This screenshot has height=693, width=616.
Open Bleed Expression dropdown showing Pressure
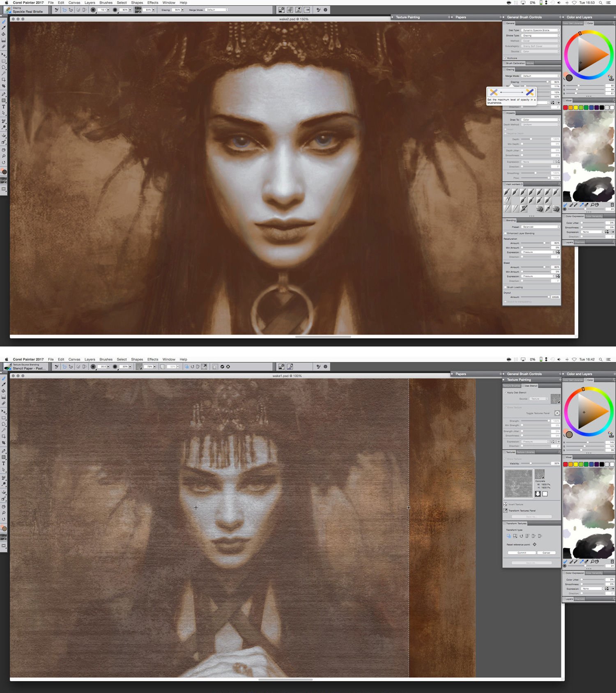pos(538,276)
